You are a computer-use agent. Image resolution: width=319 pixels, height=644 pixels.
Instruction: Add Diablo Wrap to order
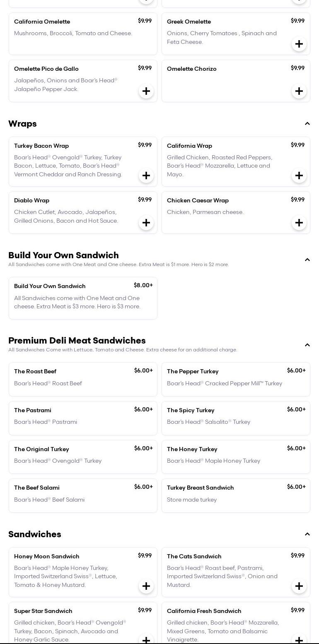[x=146, y=223]
